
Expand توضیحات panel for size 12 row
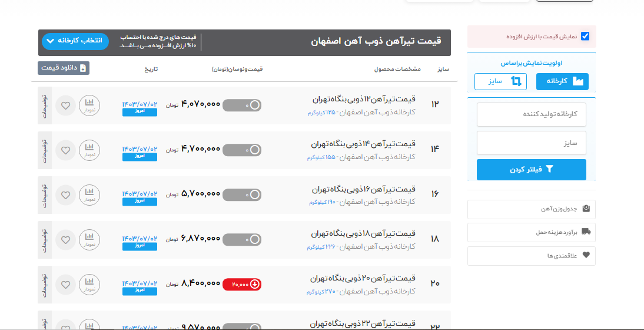point(45,105)
